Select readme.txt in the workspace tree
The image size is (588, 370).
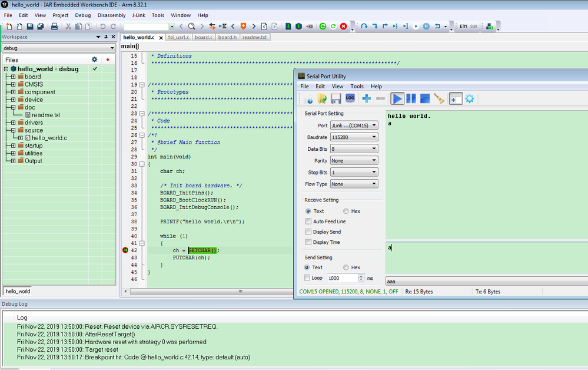(x=45, y=115)
